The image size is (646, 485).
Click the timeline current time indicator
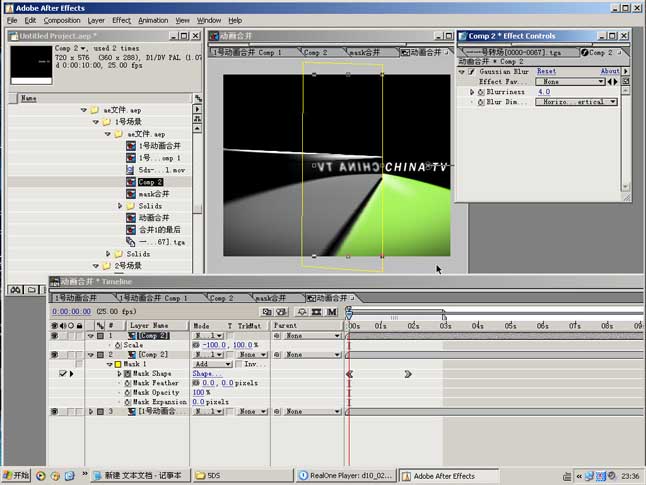tap(349, 314)
